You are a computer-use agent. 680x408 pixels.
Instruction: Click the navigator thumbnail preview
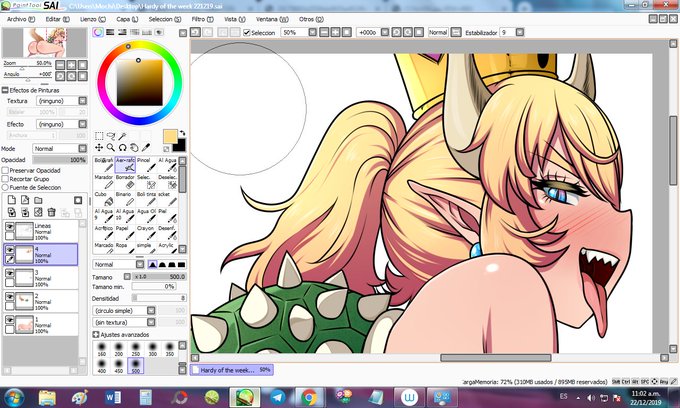(45, 42)
